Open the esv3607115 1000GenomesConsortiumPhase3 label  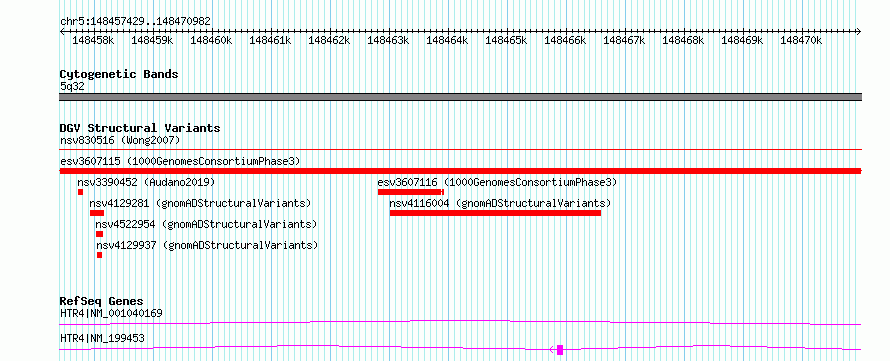click(x=180, y=161)
